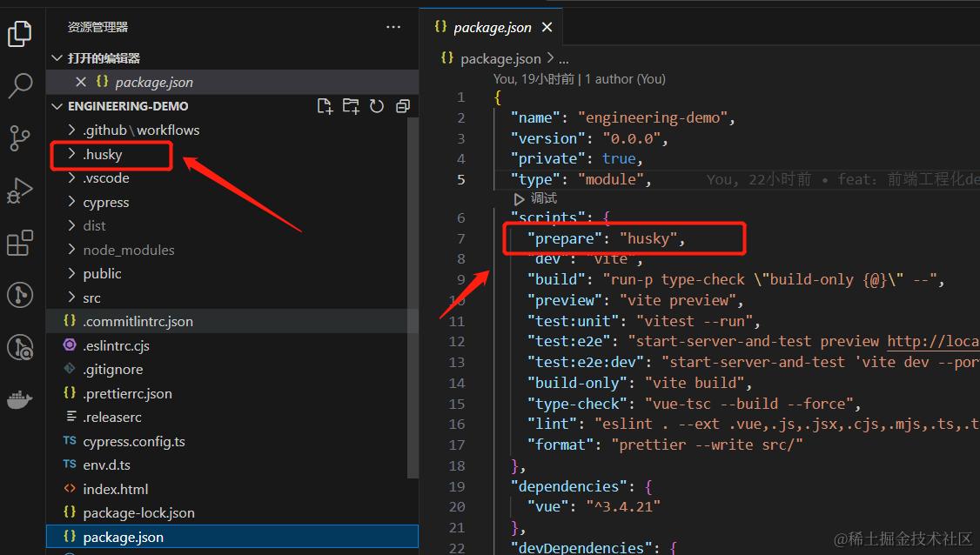The width and height of the screenshot is (980, 555).
Task: Open the Explorer view in activity bar
Action: [x=19, y=34]
